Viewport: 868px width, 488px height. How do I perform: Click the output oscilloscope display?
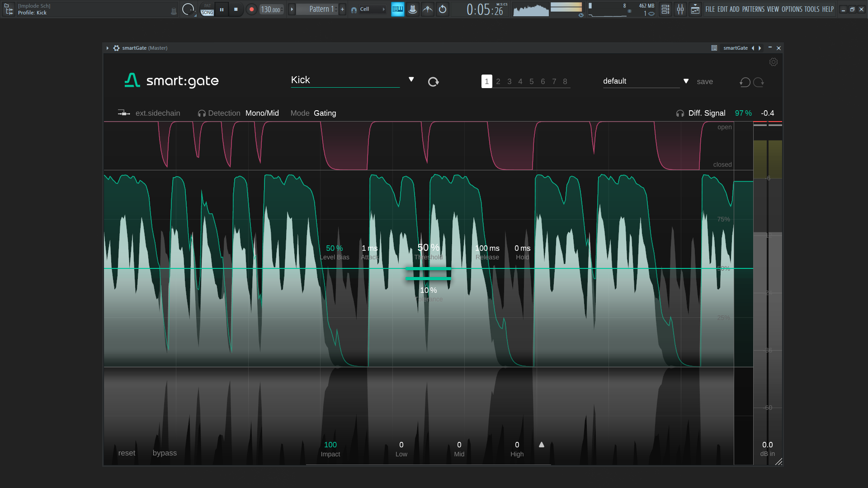(x=531, y=9)
